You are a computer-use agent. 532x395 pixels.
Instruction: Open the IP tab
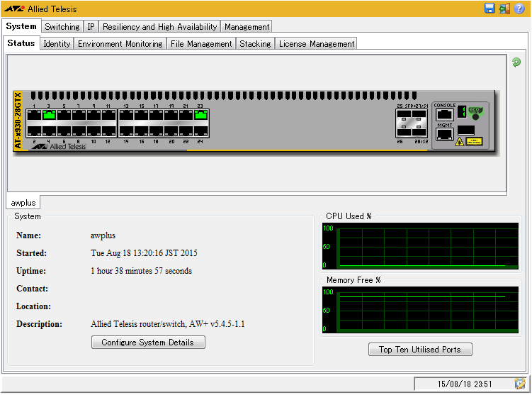[91, 26]
